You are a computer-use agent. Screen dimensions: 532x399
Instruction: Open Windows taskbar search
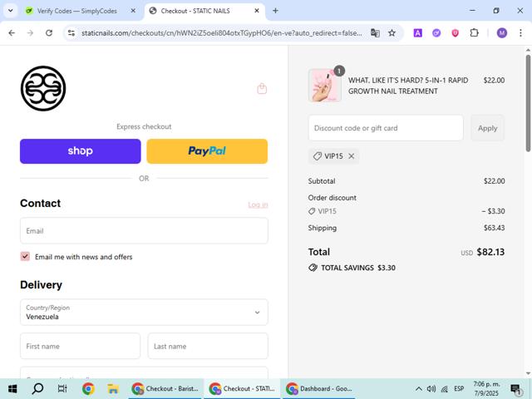pos(37,389)
